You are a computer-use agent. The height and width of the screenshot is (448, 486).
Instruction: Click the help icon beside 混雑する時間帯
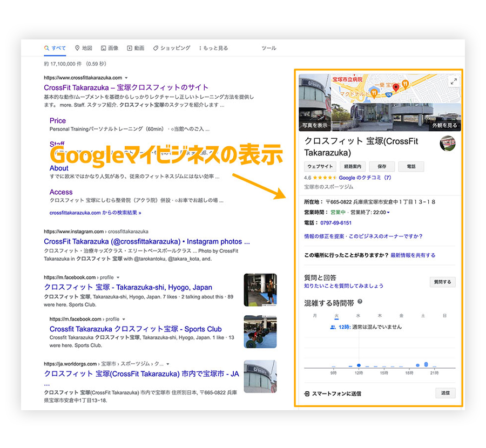(360, 302)
